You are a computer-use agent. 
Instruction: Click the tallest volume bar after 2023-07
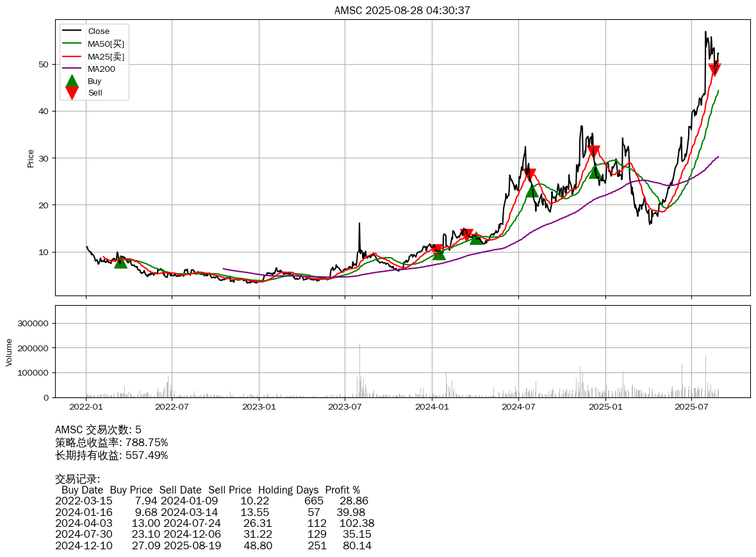point(359,370)
